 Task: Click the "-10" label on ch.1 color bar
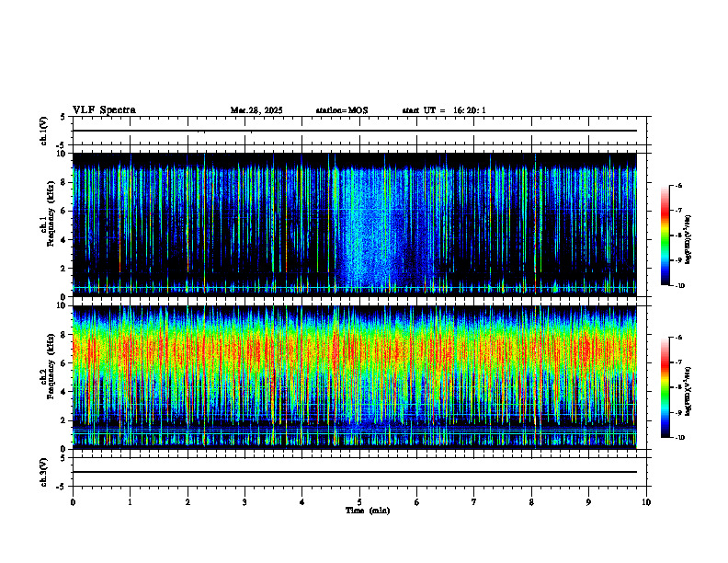[x=679, y=286]
